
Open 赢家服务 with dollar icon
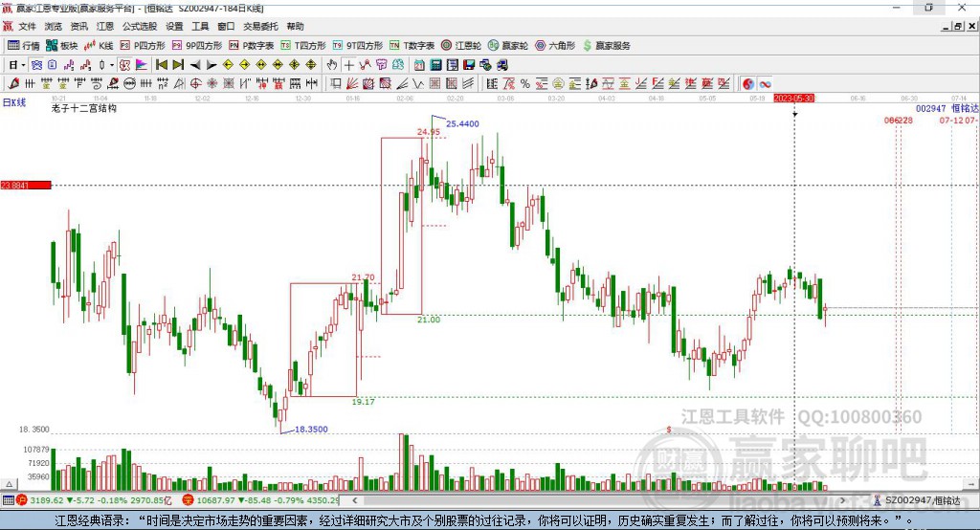pyautogui.click(x=606, y=46)
